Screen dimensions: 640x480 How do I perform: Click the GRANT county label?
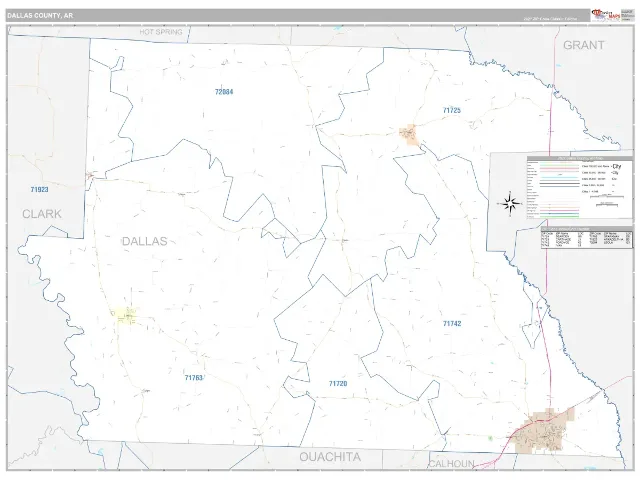pos(584,45)
